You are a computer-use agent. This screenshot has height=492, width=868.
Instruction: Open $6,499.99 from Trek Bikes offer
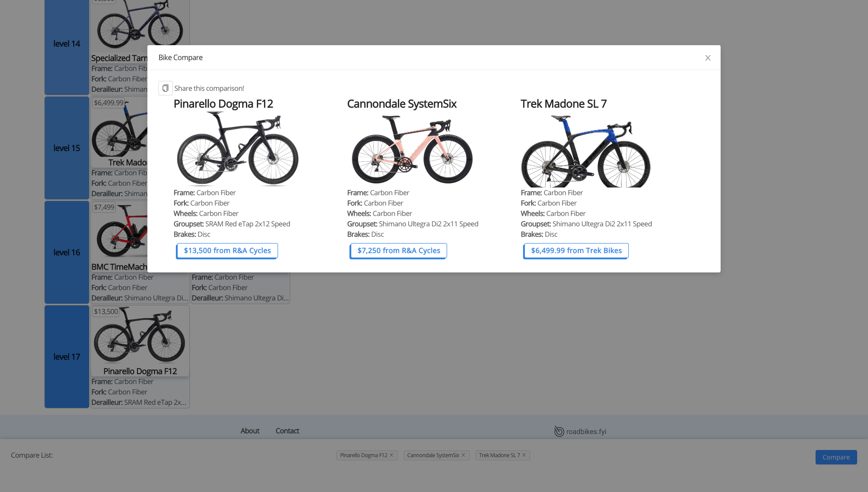[576, 250]
